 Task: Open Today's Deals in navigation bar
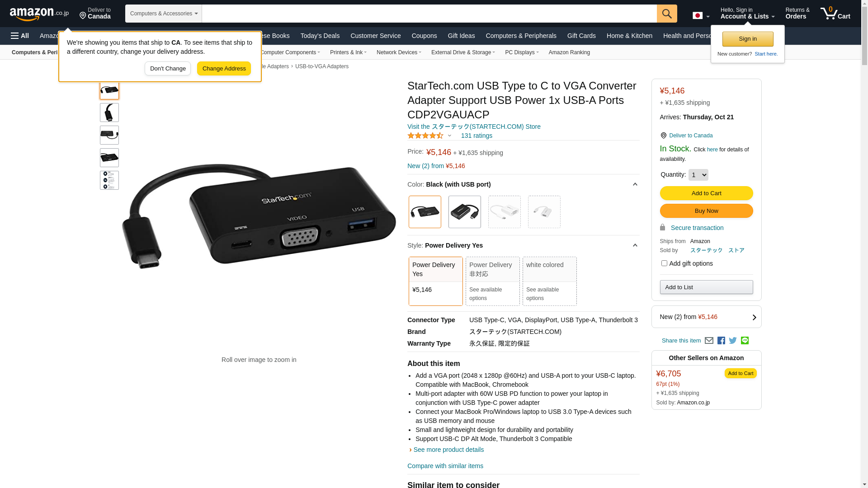(320, 36)
